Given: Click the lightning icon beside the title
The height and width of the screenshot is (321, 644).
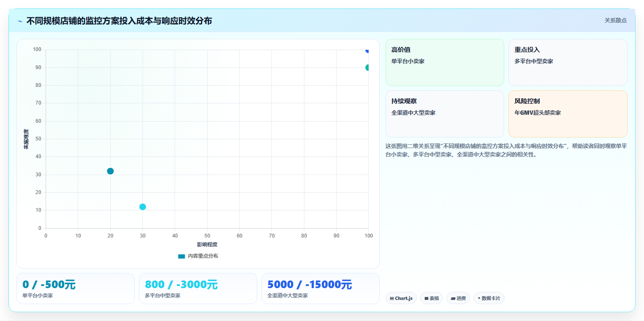Looking at the screenshot, I should click(20, 21).
